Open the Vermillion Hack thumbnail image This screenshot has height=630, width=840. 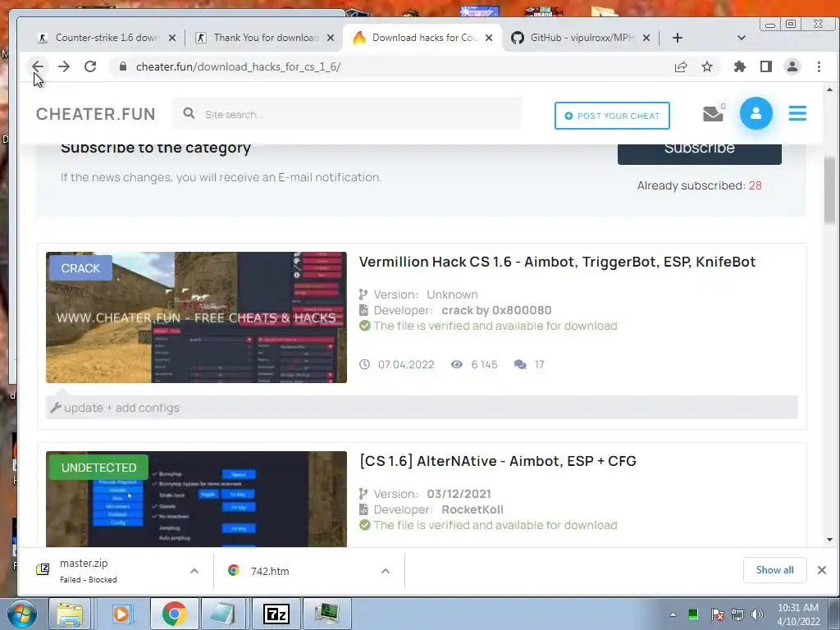pyautogui.click(x=196, y=317)
